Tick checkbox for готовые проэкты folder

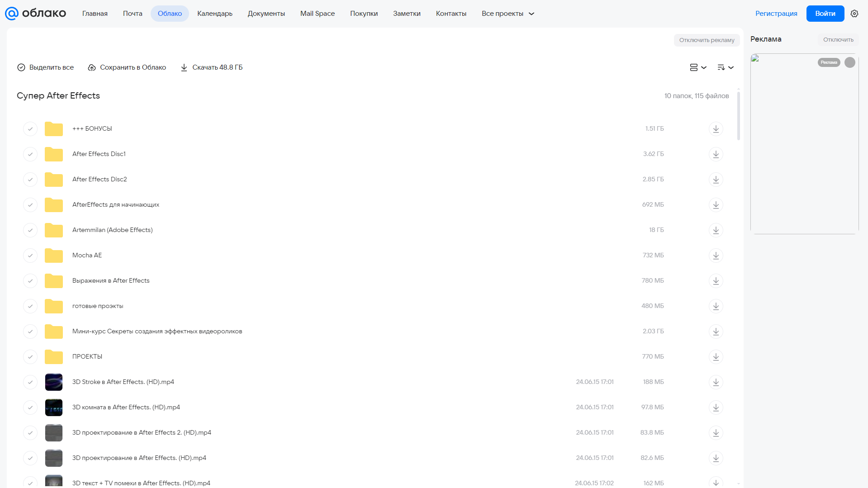(x=30, y=306)
